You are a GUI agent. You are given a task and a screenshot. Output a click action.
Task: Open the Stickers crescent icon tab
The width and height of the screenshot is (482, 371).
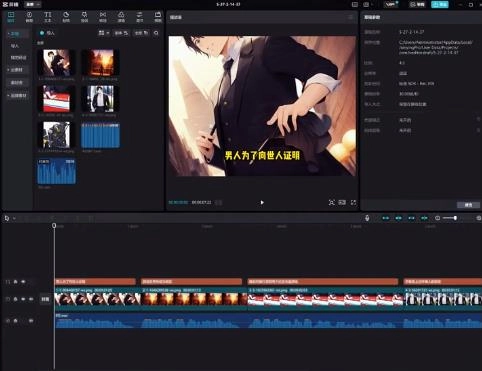pyautogui.click(x=66, y=17)
